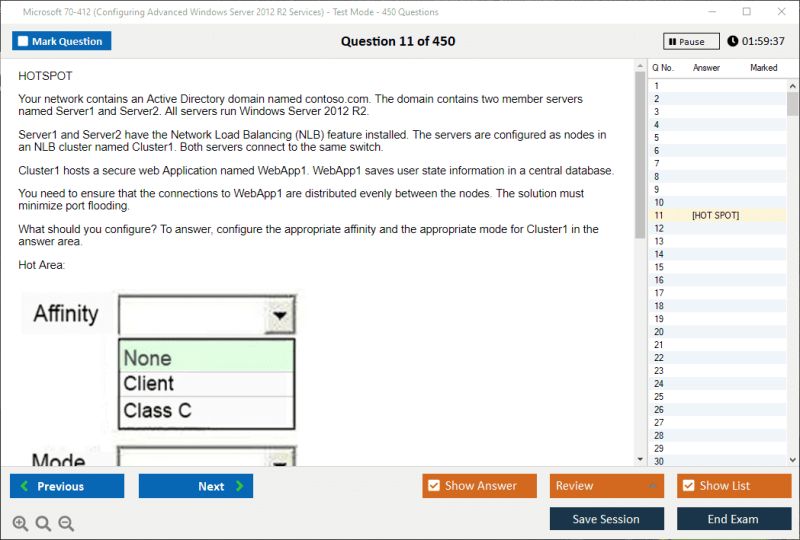Click the question list scrollbar thumb
Screen dimensions: 800x540
[792, 104]
